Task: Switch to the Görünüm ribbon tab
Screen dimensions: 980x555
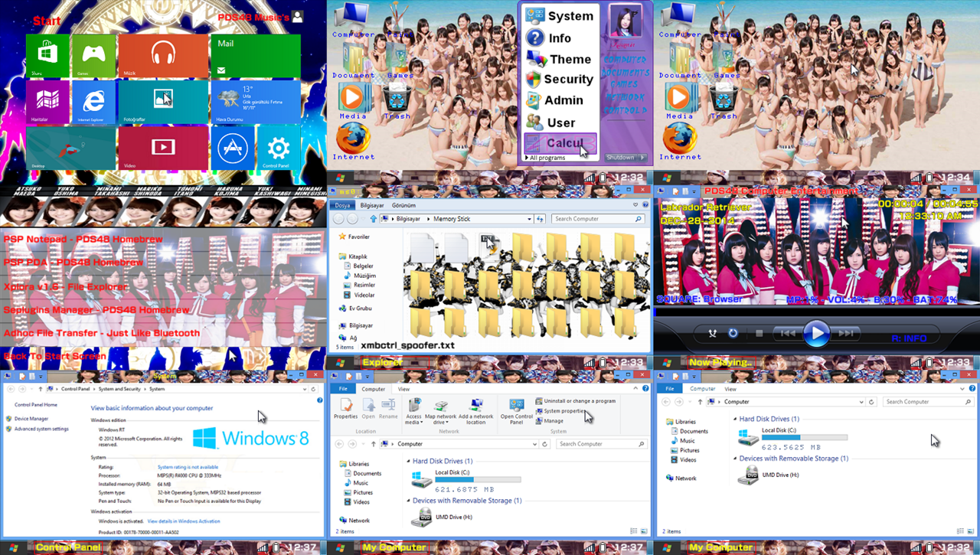Action: coord(403,205)
